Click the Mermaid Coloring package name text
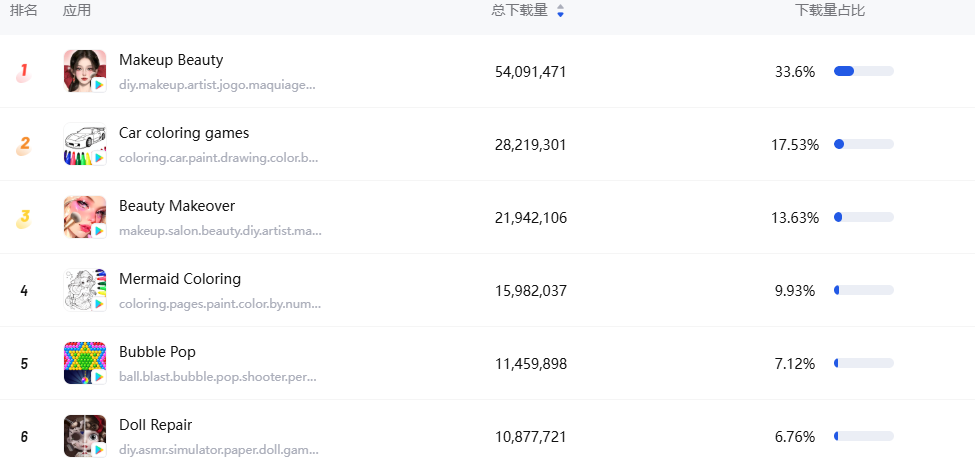The width and height of the screenshot is (975, 467). (x=220, y=304)
